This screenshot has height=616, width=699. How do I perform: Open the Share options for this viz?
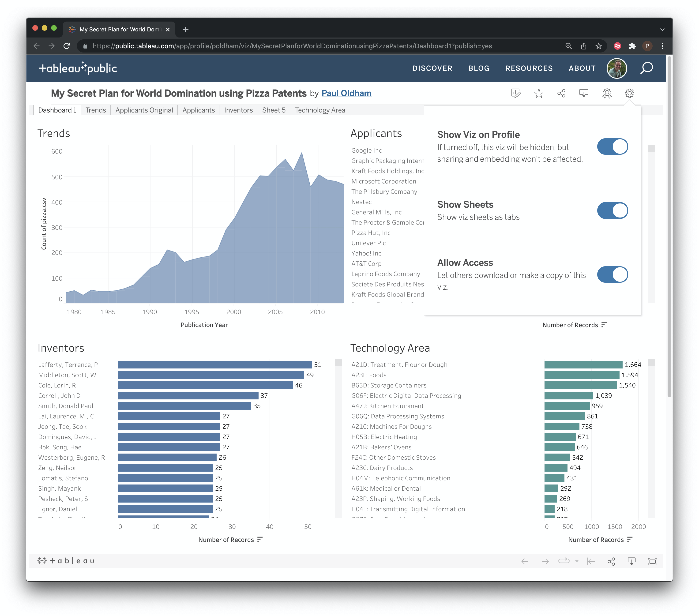click(562, 93)
